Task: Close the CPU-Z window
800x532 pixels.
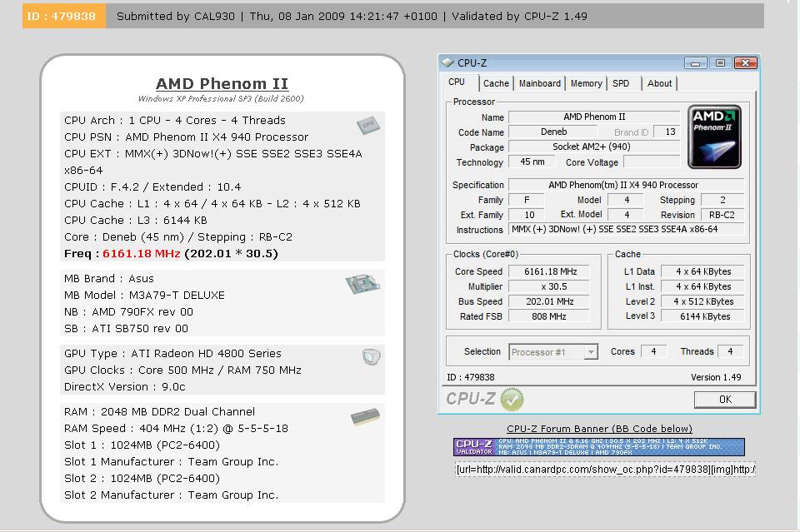Action: (745, 63)
